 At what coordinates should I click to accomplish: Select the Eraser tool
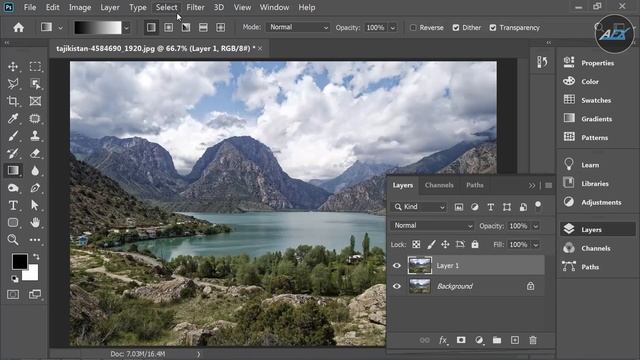coord(35,153)
